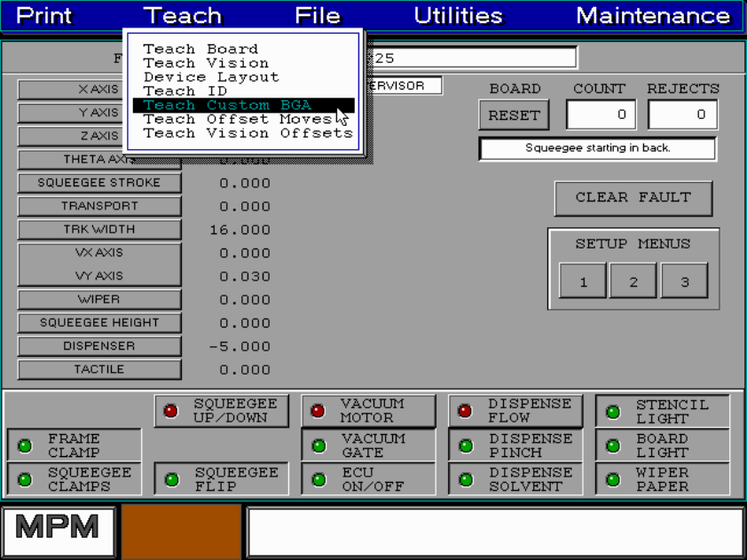The height and width of the screenshot is (560, 747).
Task: Select Device Layout in Teach menu
Action: pos(211,77)
